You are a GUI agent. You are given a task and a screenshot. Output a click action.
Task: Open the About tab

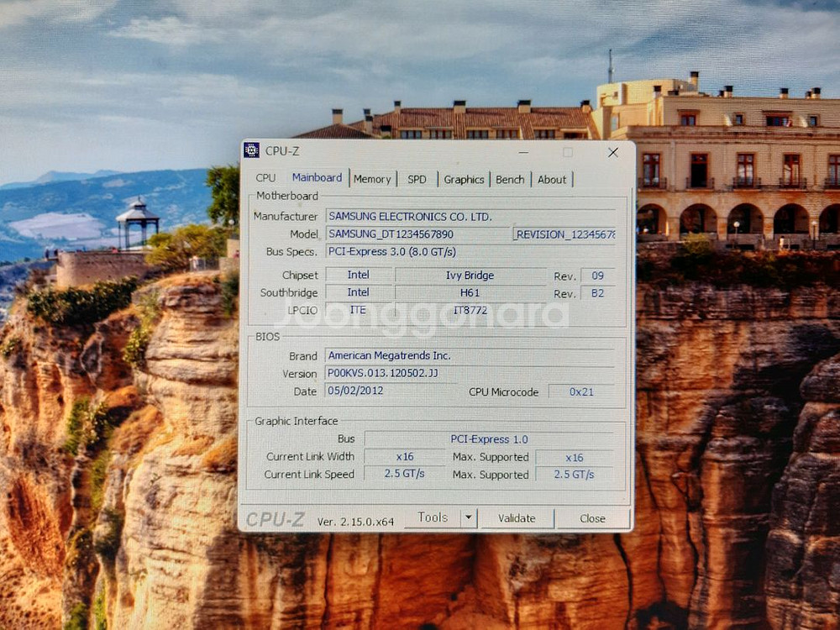click(552, 180)
